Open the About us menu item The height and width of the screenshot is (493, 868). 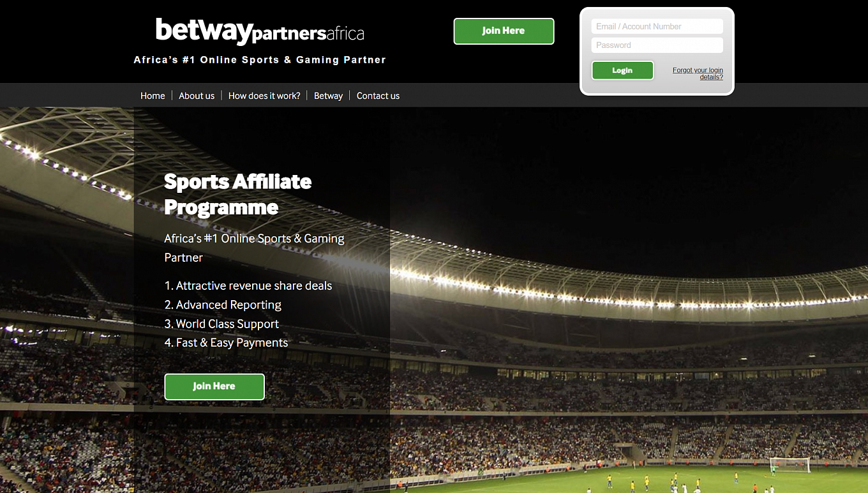[197, 96]
